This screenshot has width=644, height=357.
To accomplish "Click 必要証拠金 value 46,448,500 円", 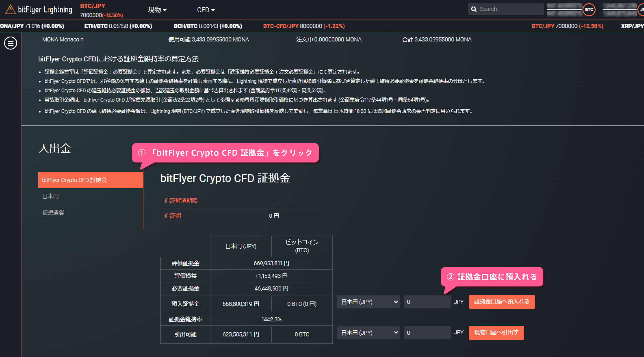I will coord(271,288).
